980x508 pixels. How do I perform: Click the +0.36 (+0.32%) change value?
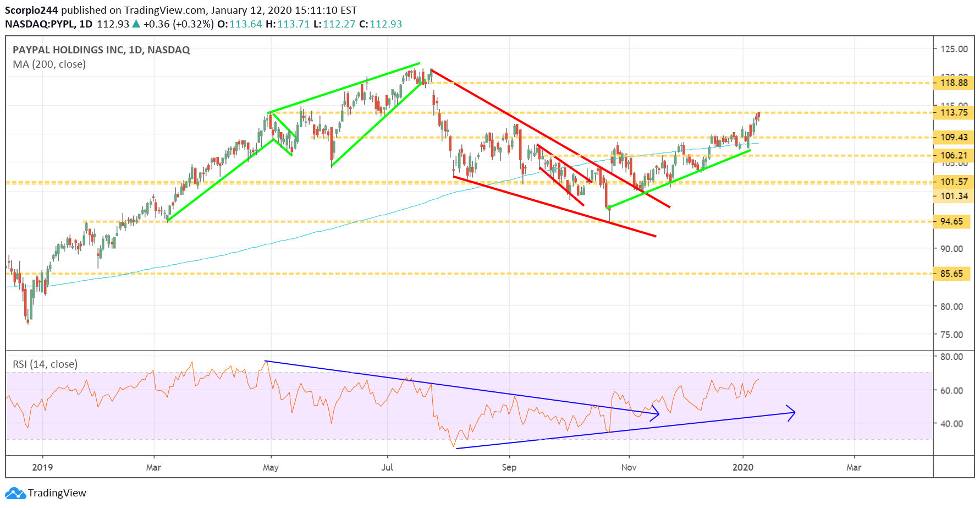pos(179,24)
